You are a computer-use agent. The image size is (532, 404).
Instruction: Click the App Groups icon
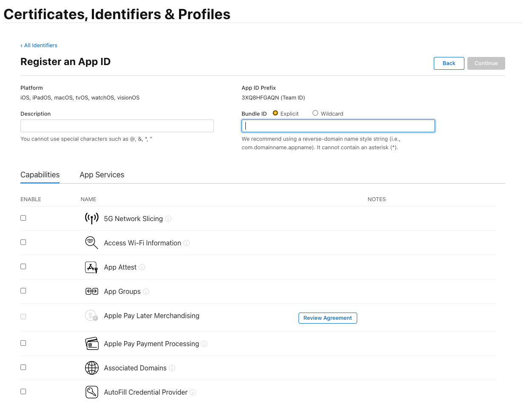pos(91,291)
